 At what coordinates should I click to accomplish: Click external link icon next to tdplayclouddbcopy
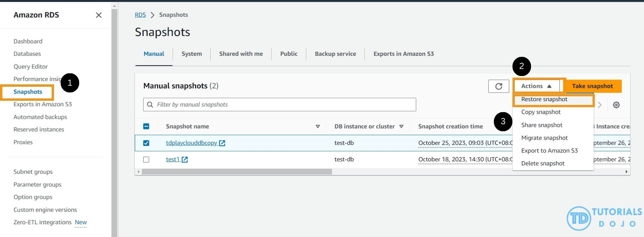tap(222, 143)
